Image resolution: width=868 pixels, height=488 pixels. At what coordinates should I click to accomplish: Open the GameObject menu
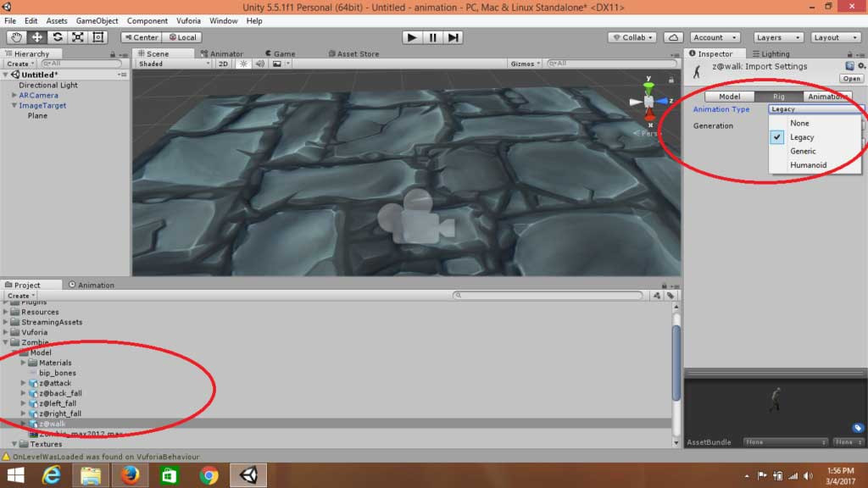pos(96,20)
